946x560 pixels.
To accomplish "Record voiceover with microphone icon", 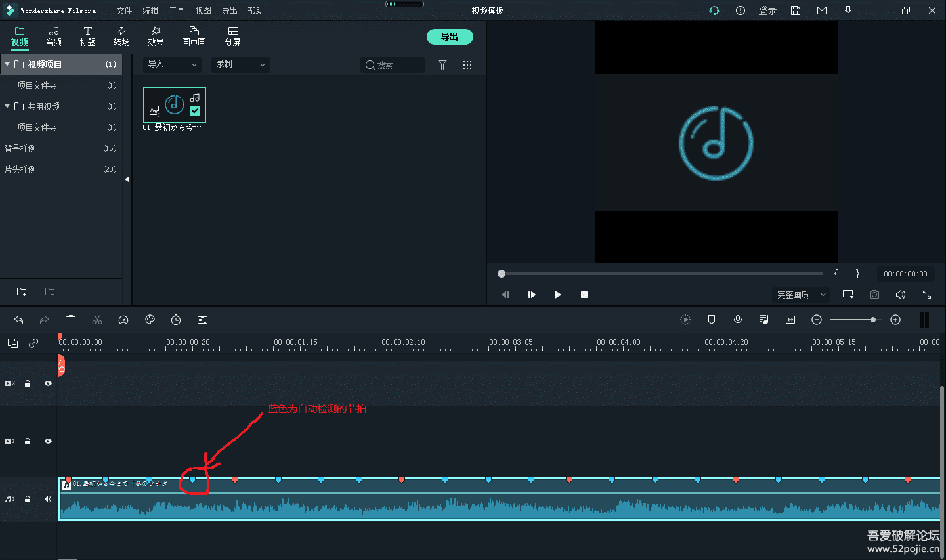I will 738,320.
